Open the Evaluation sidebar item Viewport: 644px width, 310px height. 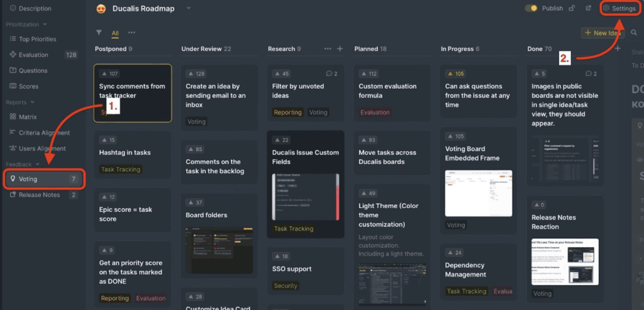pyautogui.click(x=29, y=55)
